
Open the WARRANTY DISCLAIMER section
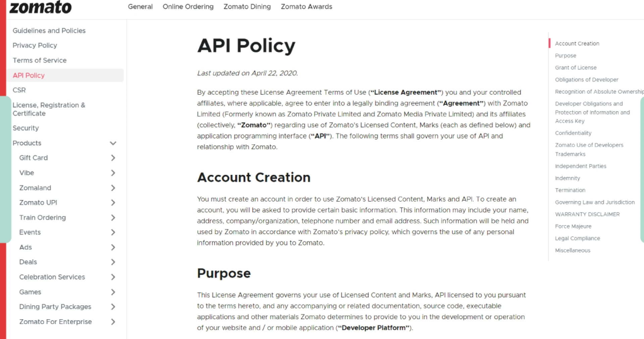pos(587,214)
